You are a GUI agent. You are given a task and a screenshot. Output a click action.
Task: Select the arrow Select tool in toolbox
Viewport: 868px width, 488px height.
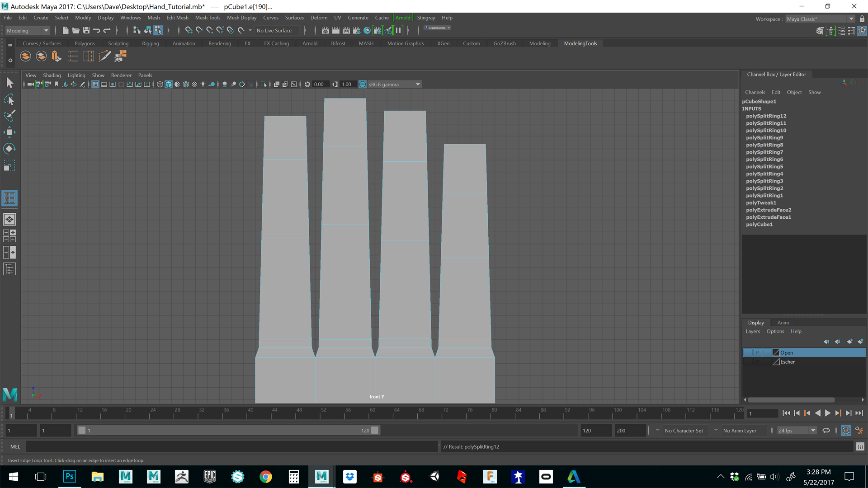point(9,83)
